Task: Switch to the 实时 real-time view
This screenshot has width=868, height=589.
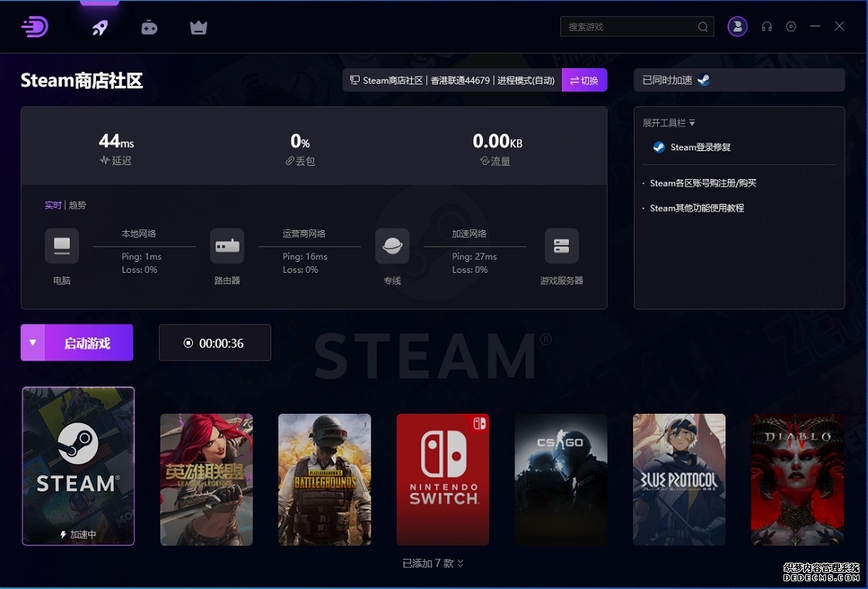Action: pyautogui.click(x=53, y=205)
